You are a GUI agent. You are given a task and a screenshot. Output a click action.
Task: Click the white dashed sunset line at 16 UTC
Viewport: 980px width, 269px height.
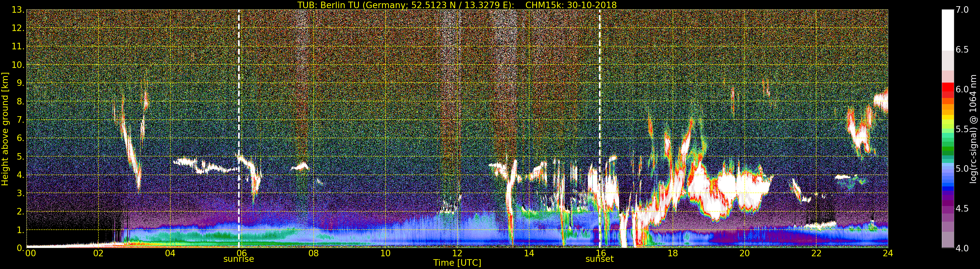pyautogui.click(x=600, y=129)
